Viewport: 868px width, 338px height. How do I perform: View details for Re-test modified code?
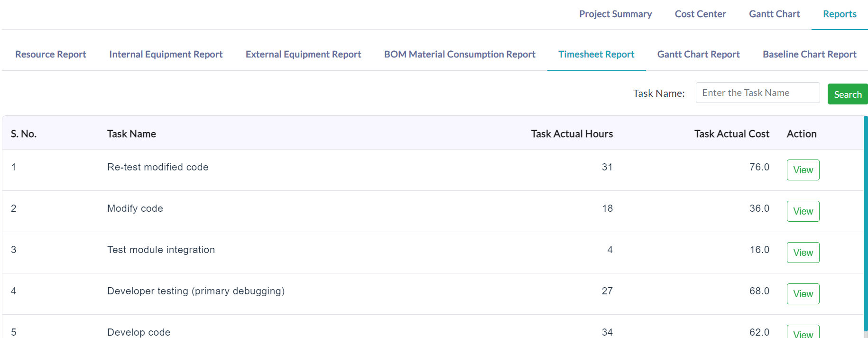pyautogui.click(x=803, y=170)
